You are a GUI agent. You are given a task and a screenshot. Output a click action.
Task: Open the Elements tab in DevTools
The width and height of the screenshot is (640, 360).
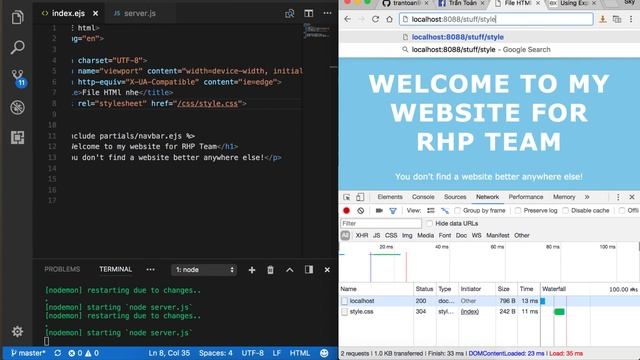[390, 197]
